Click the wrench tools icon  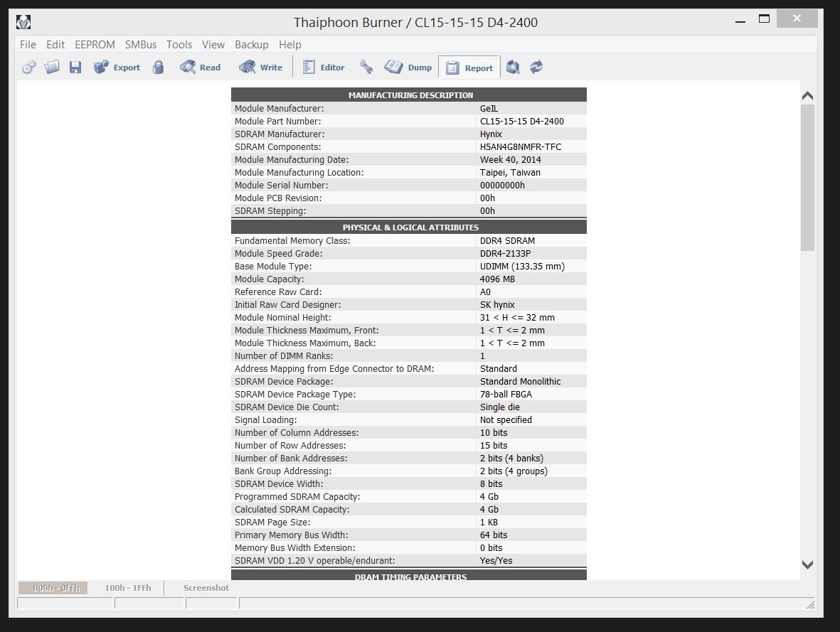366,68
